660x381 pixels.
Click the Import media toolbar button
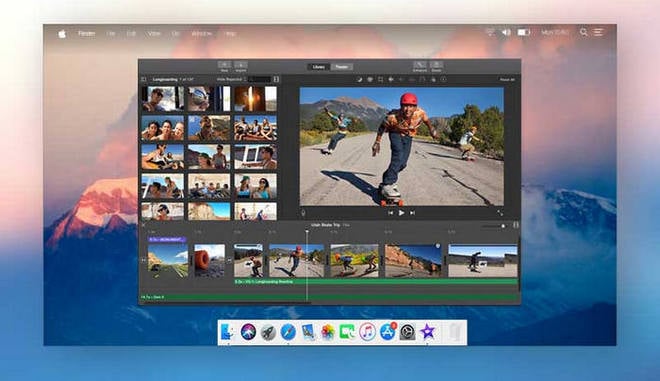241,65
